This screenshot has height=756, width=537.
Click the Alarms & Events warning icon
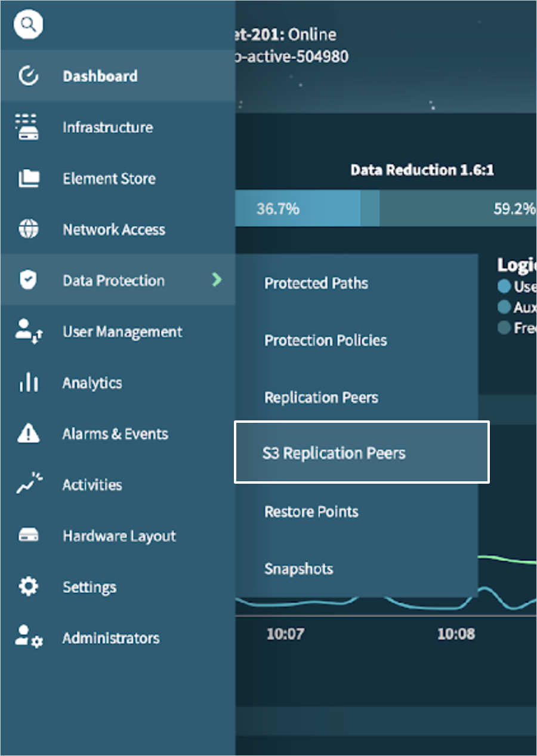point(29,434)
